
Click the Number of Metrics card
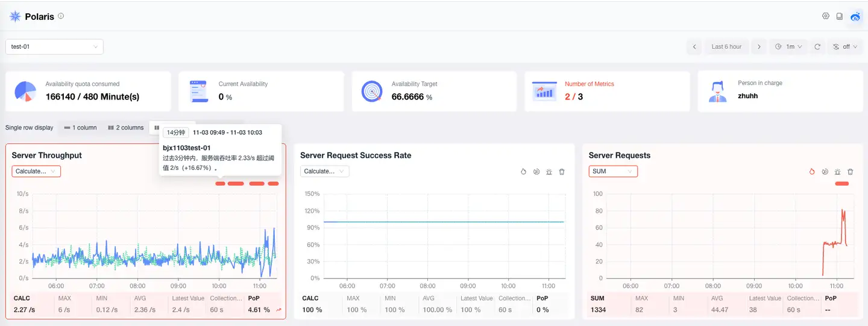coord(606,91)
